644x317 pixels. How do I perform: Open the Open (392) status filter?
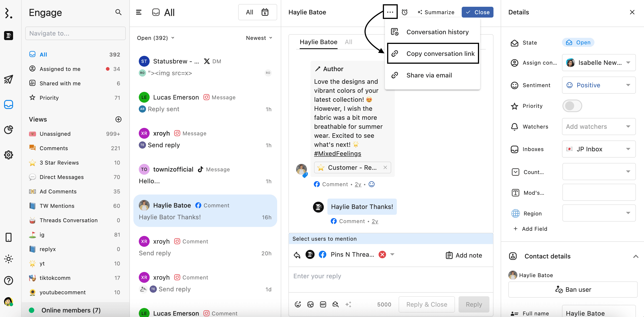tap(155, 38)
